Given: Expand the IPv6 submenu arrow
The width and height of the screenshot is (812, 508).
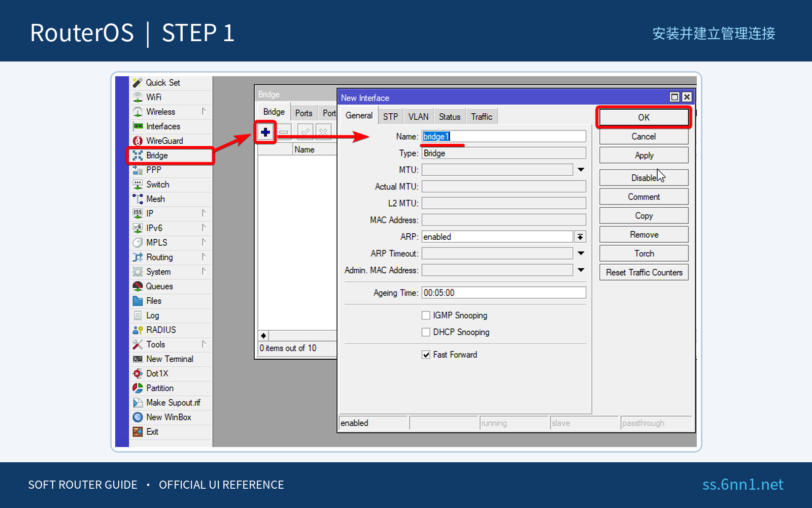Looking at the screenshot, I should pyautogui.click(x=204, y=228).
